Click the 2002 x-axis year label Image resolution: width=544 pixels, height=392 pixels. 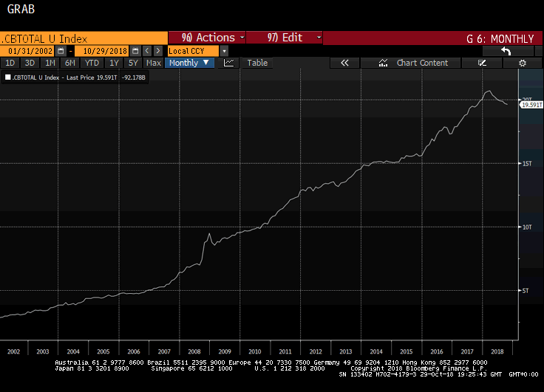(x=14, y=351)
